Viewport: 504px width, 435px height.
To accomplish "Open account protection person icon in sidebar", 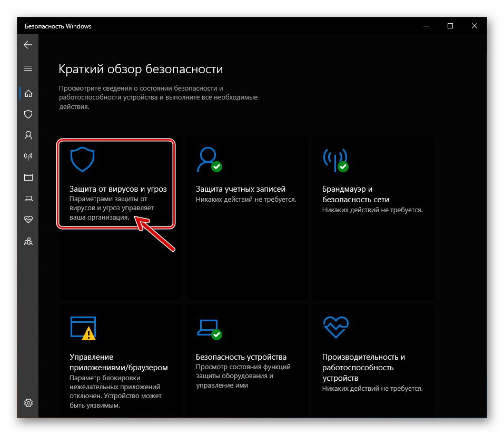I will click(28, 135).
